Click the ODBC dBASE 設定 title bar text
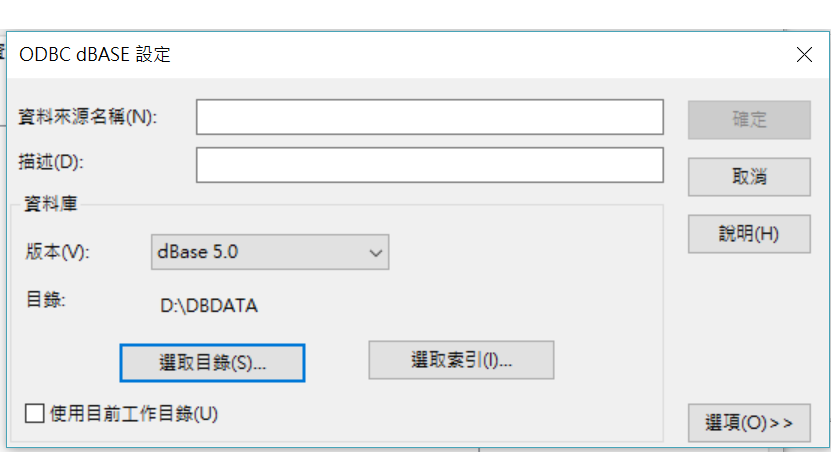Viewport: 836px width, 457px height. pyautogui.click(x=95, y=54)
